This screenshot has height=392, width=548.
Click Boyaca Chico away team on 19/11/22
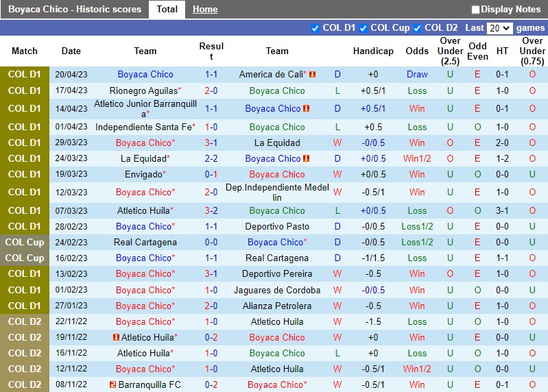tap(277, 338)
